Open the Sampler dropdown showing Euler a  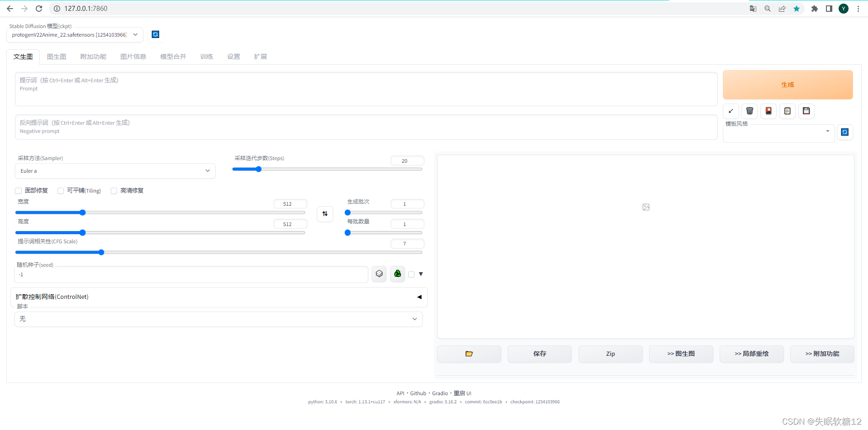click(x=115, y=171)
